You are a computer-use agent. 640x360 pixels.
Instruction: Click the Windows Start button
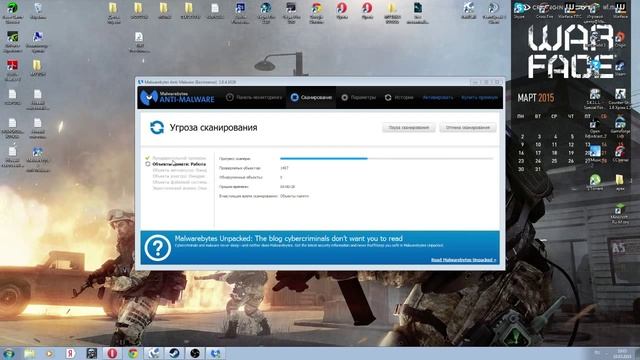click(x=9, y=353)
